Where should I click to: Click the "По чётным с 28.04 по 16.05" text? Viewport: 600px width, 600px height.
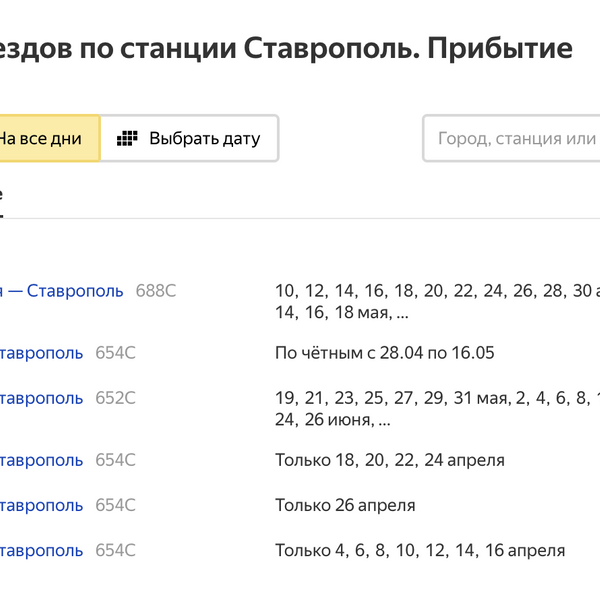pos(385,353)
